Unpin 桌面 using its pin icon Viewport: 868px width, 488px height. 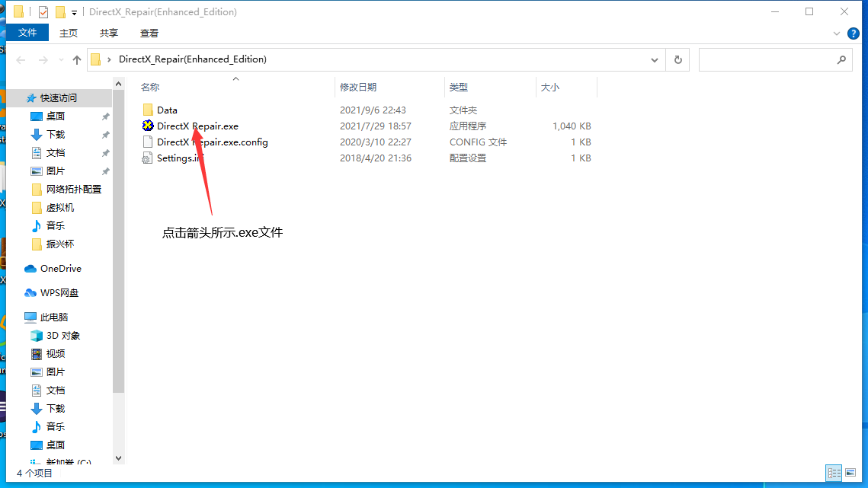point(105,116)
